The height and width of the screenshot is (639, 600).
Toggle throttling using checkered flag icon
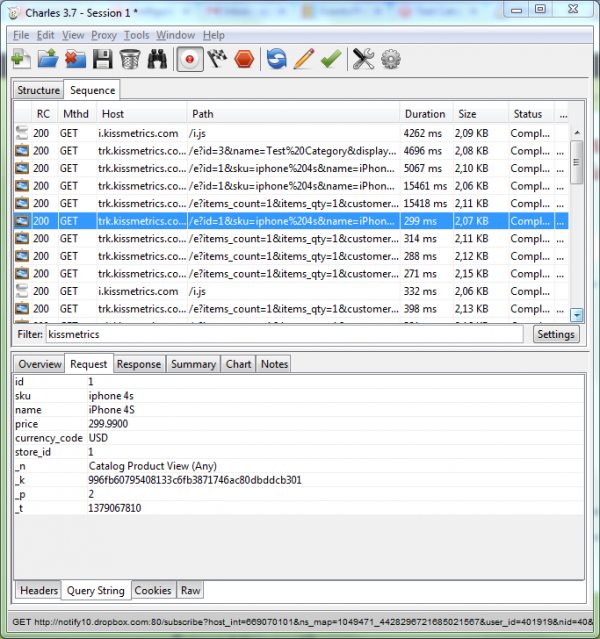pos(217,59)
